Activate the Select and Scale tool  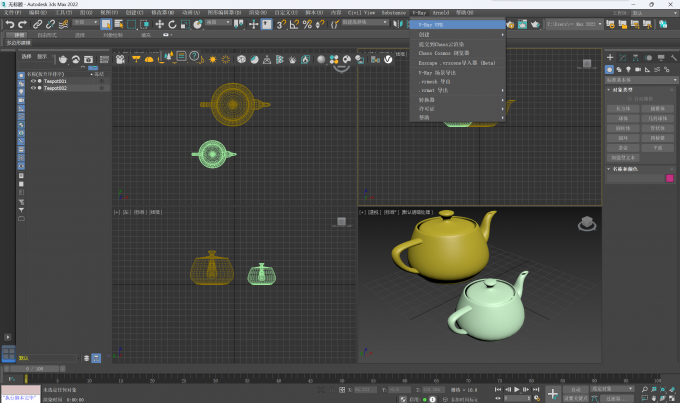185,24
